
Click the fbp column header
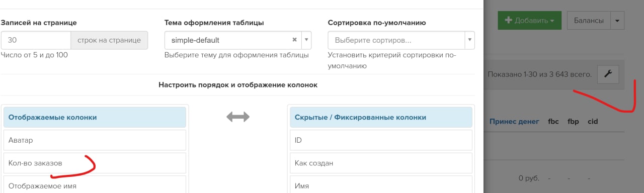(573, 121)
